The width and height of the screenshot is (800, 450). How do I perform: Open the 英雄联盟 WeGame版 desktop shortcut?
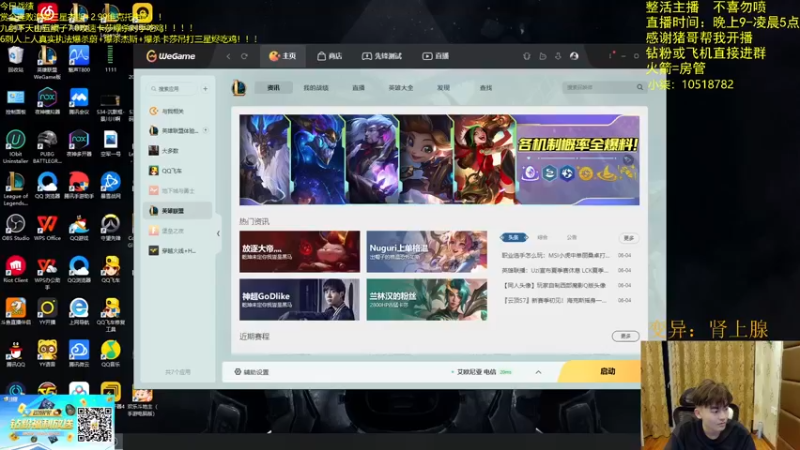coord(47,63)
